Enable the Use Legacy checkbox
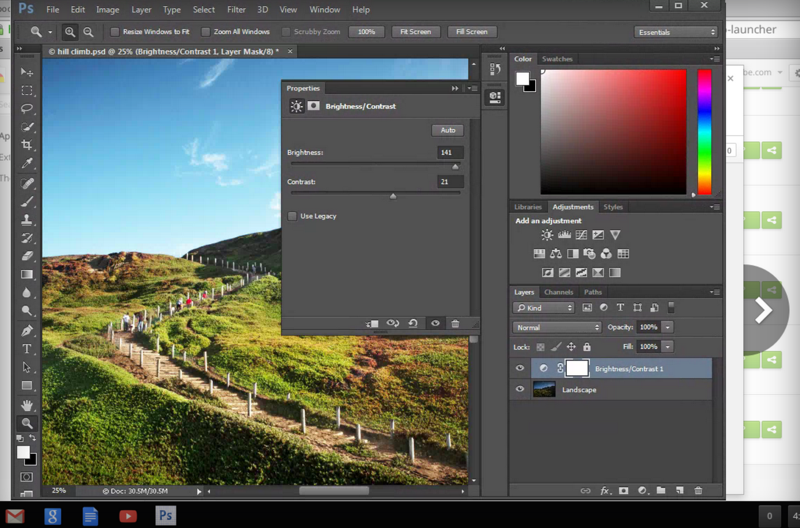 (292, 216)
